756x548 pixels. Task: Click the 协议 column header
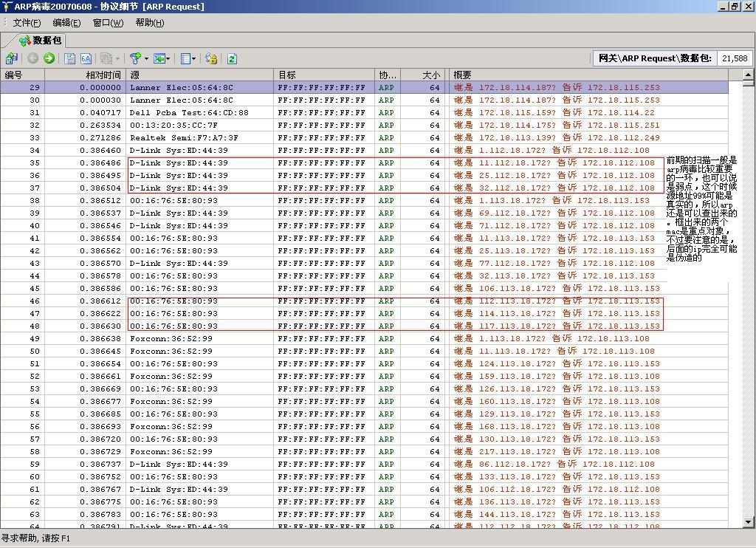click(x=387, y=75)
